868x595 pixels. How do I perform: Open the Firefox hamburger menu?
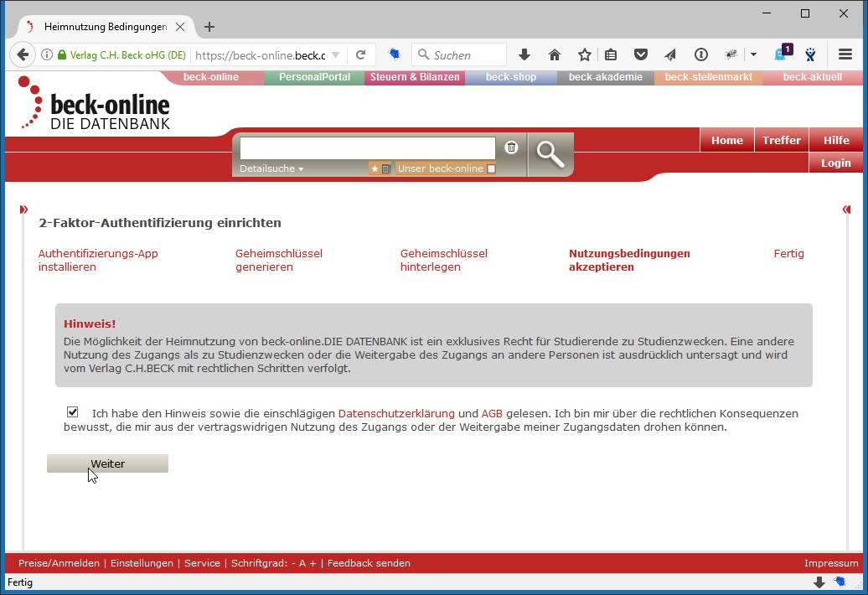845,54
